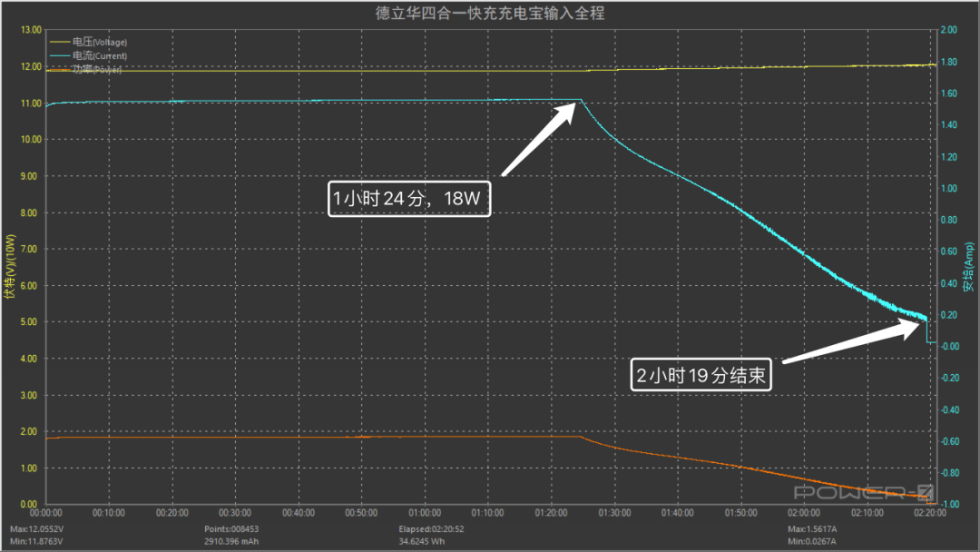Click the 01:20:00 time axis label
The image size is (980, 552).
tap(551, 513)
